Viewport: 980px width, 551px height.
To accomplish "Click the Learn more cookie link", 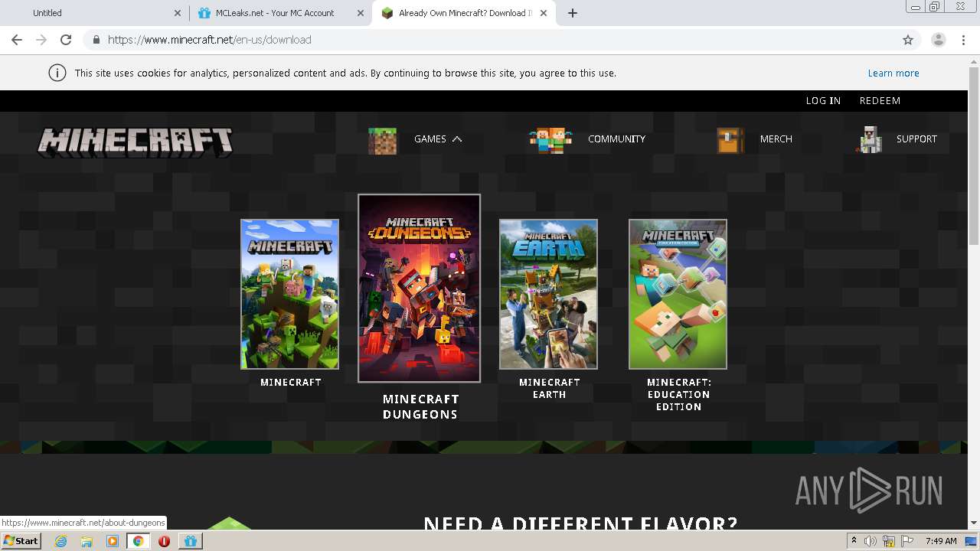I will click(893, 73).
